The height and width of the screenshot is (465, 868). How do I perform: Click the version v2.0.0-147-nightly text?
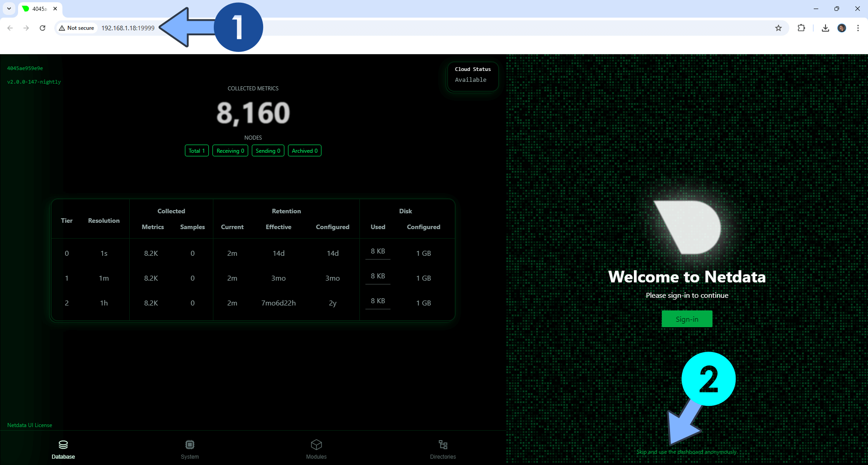[x=34, y=82]
